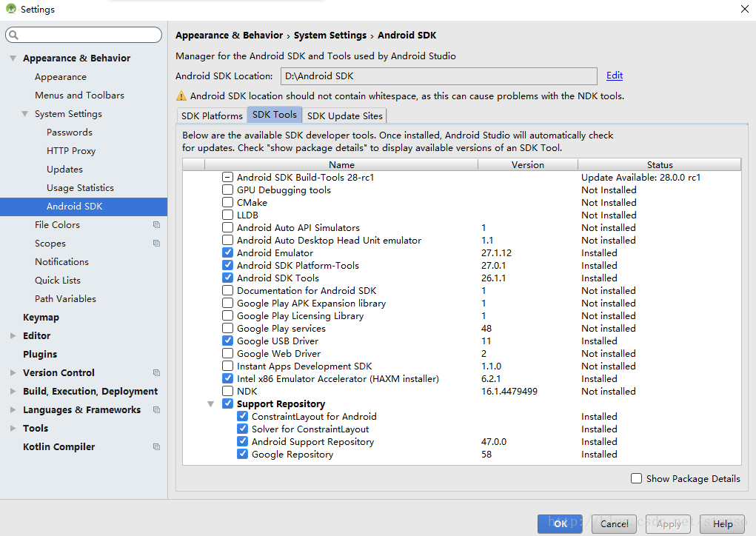Collapse the Appearance & Behavior section
Image resolution: width=756 pixels, height=536 pixels.
click(13, 58)
